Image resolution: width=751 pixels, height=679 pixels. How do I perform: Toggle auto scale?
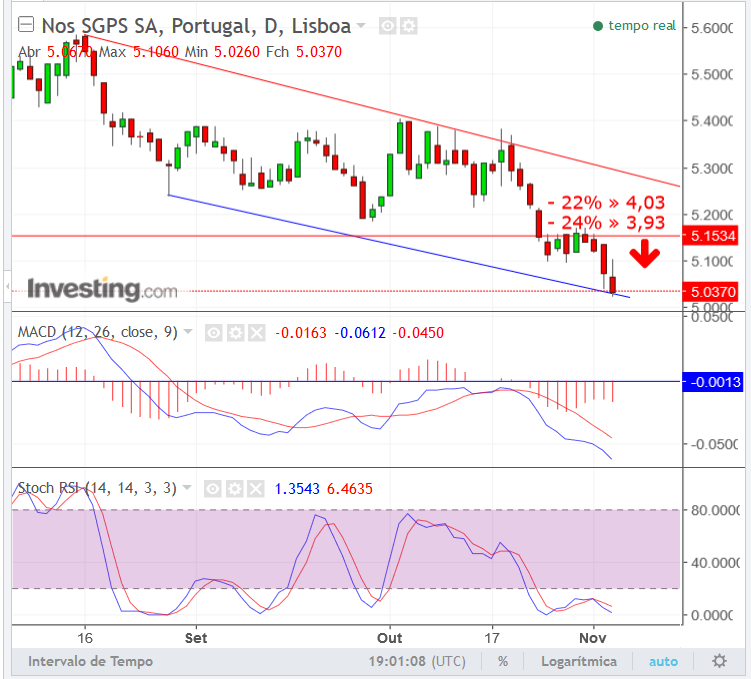pyautogui.click(x=663, y=661)
